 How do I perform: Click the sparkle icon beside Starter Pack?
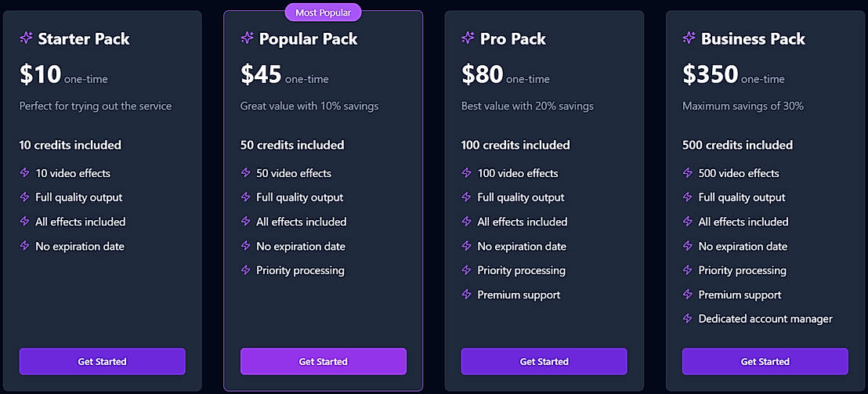point(26,38)
